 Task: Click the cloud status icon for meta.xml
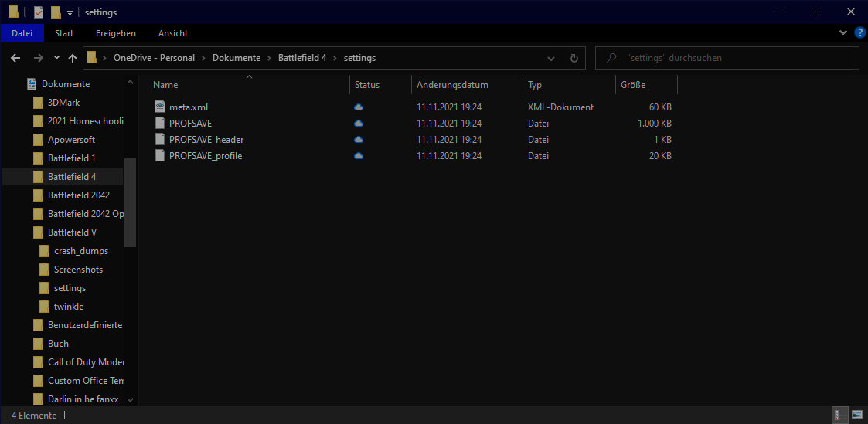click(x=358, y=107)
